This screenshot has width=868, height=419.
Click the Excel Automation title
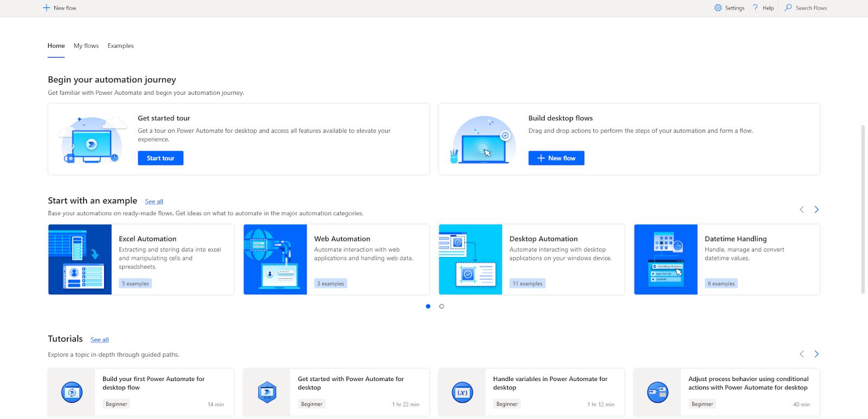148,239
